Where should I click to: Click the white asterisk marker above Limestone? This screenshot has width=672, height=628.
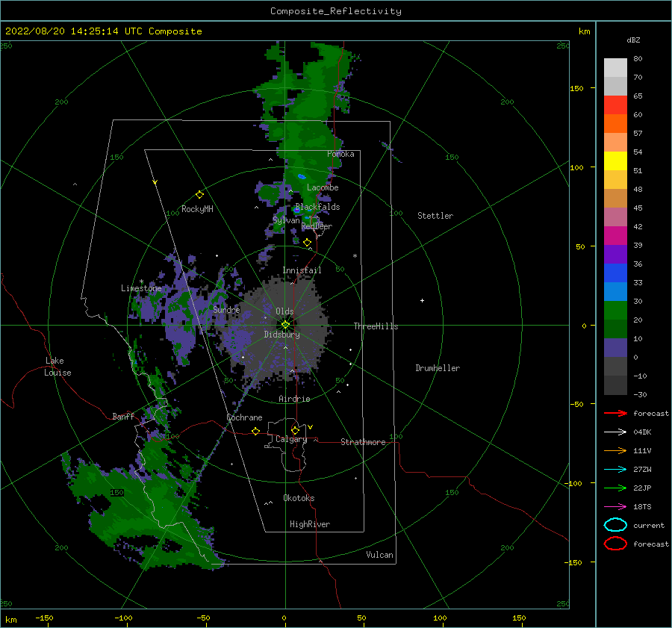[x=141, y=282]
